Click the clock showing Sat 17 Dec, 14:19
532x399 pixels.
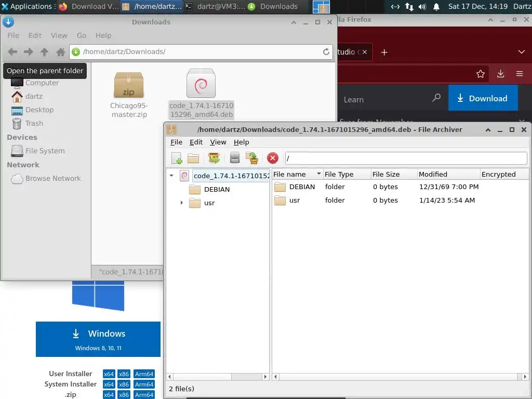(478, 6)
